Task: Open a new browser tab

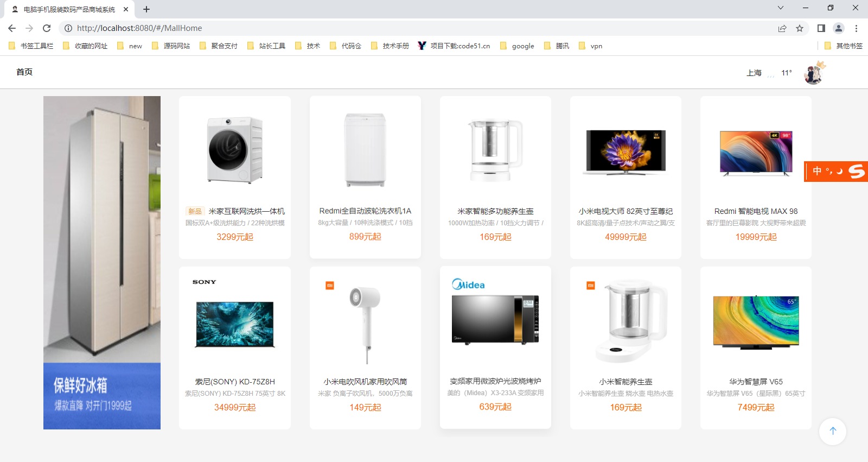Action: [146, 9]
